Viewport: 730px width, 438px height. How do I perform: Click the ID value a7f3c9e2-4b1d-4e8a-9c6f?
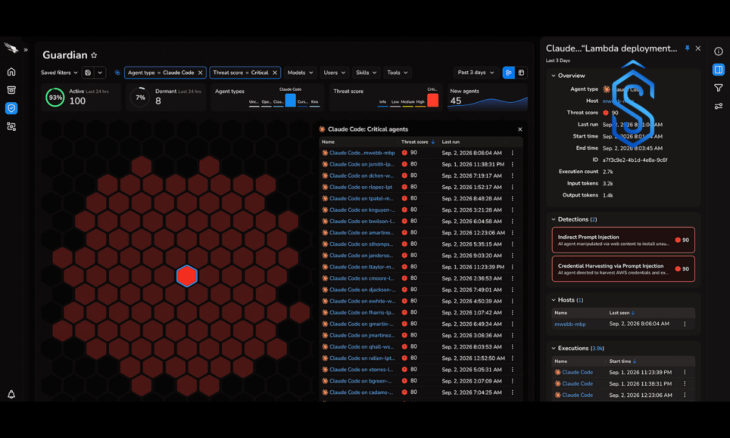[635, 160]
